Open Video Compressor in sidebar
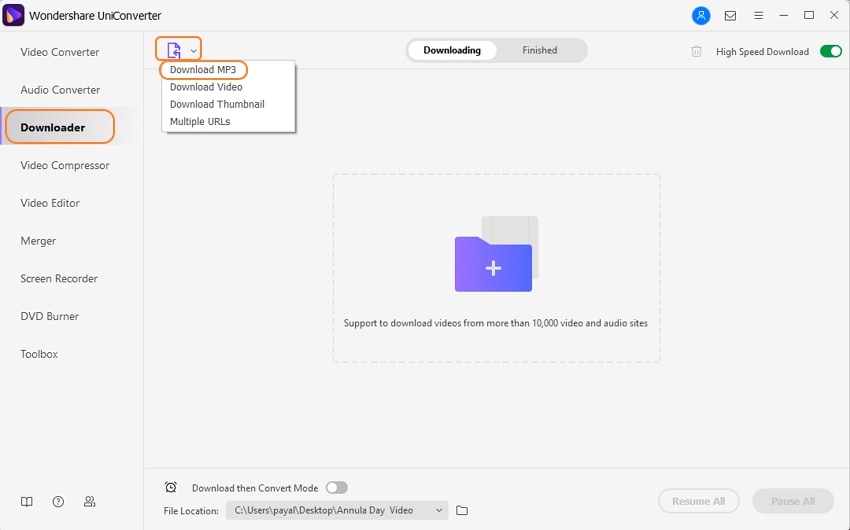The width and height of the screenshot is (850, 530). (65, 165)
